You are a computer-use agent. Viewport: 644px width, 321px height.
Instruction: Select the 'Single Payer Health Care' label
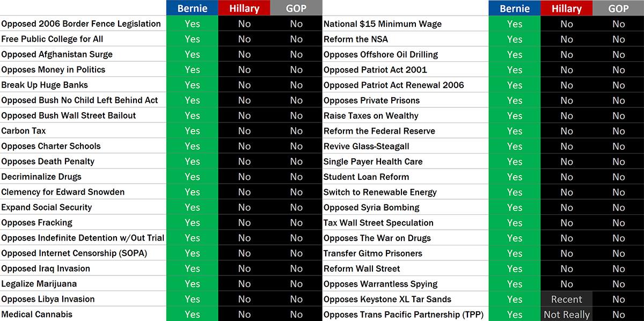(373, 162)
